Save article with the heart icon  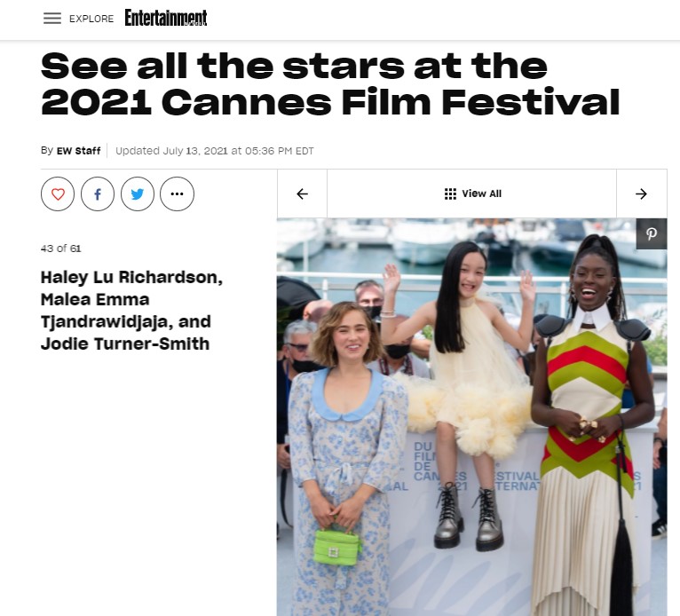click(58, 193)
